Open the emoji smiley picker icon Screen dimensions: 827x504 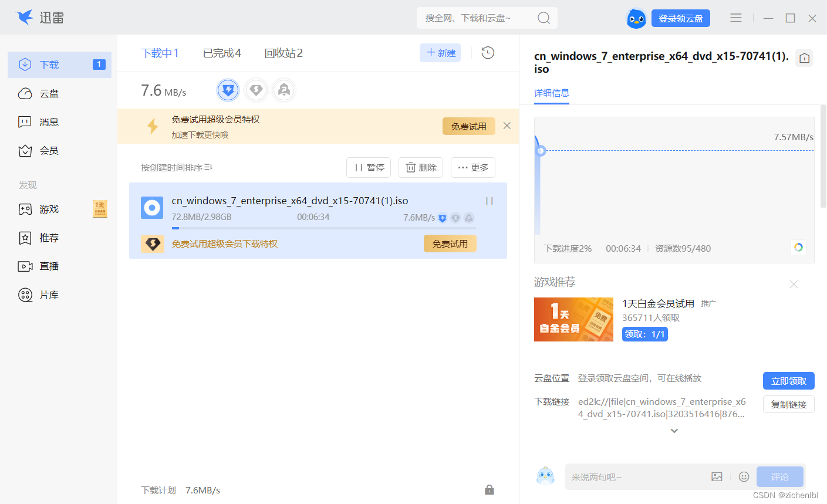pyautogui.click(x=744, y=476)
